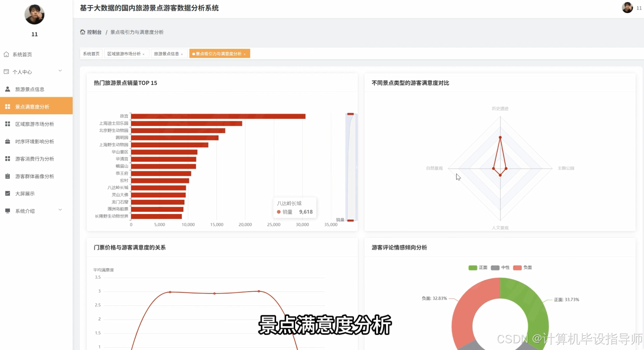
Task: Select the 系统首页 home icon
Action: point(7,54)
